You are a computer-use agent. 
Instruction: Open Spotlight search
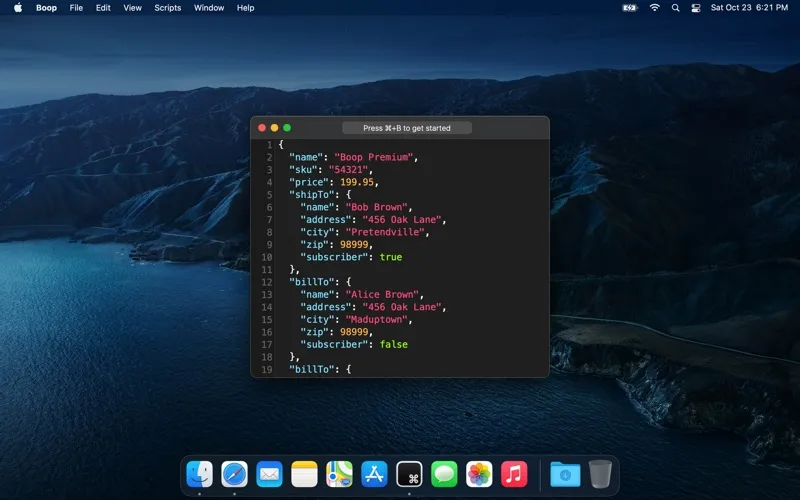tap(676, 8)
